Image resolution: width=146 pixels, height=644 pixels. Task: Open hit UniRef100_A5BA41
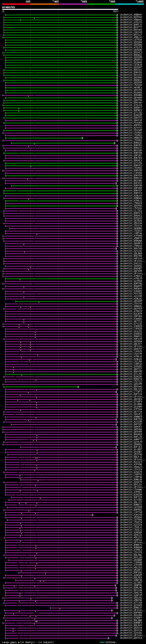point(131,20)
